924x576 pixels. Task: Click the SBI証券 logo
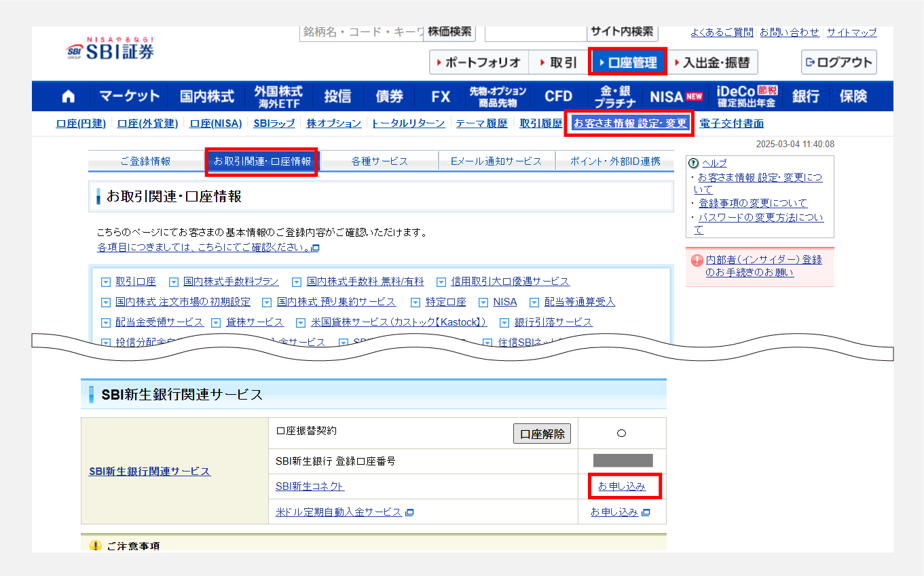coord(110,49)
